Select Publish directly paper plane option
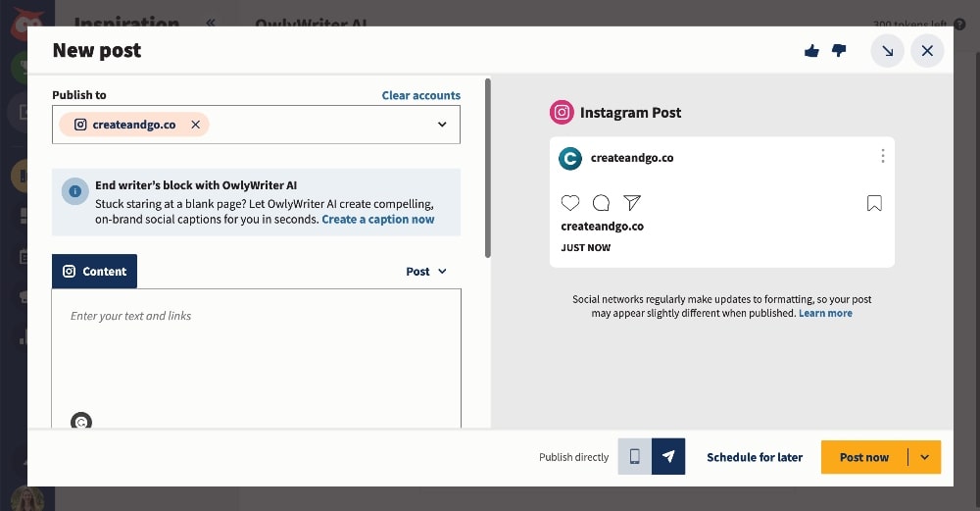This screenshot has width=980, height=511. (668, 457)
